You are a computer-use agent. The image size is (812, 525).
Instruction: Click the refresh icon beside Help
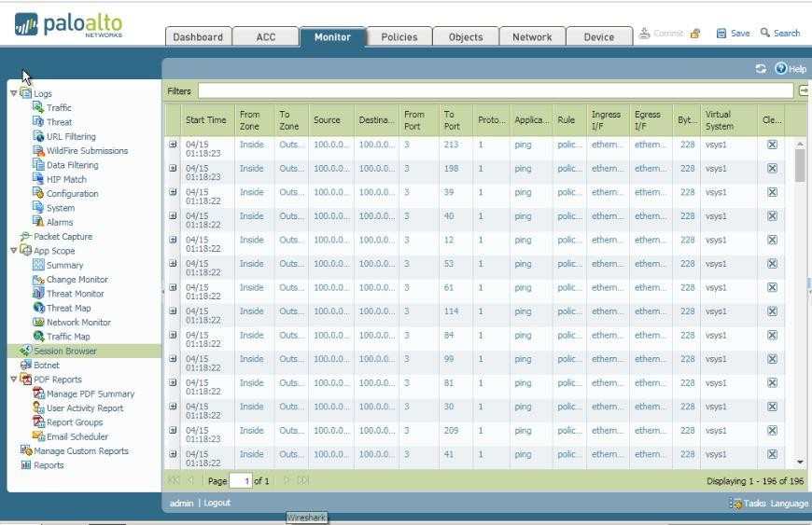[x=761, y=69]
